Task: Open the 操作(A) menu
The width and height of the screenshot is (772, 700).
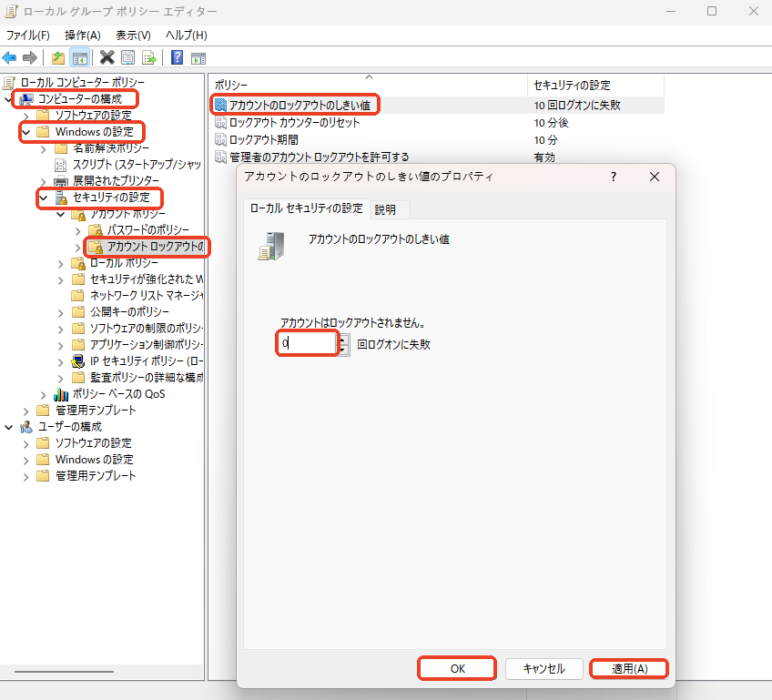Action: [82, 35]
